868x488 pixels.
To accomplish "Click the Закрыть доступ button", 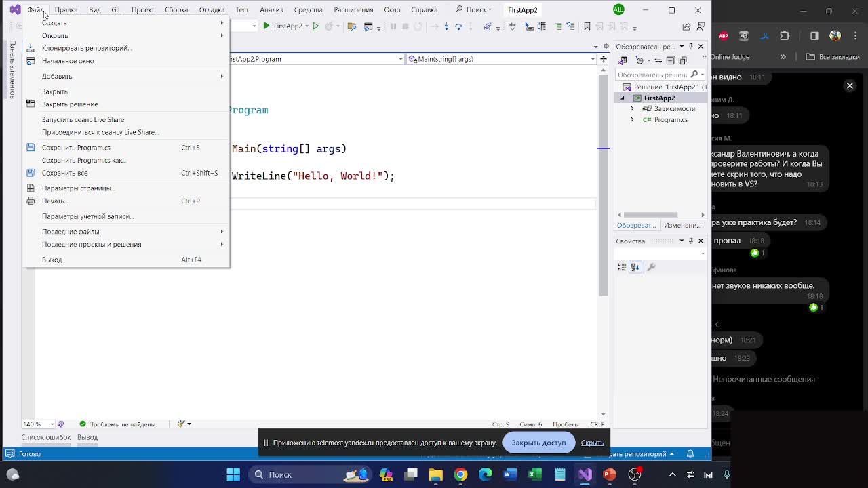I will pyautogui.click(x=538, y=443).
